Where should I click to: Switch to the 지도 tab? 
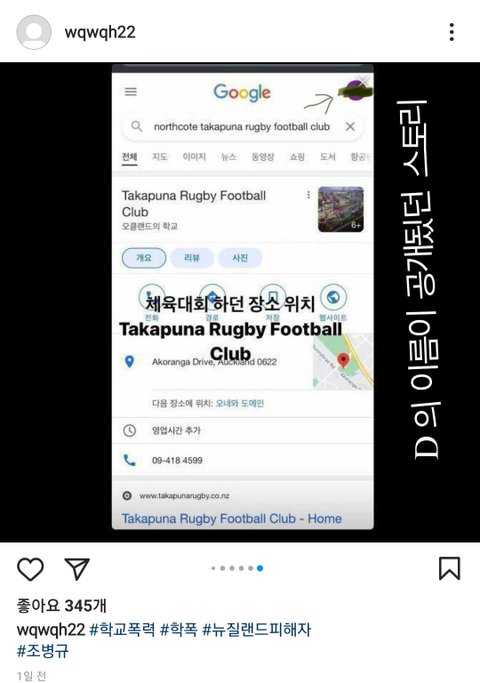pyautogui.click(x=160, y=157)
